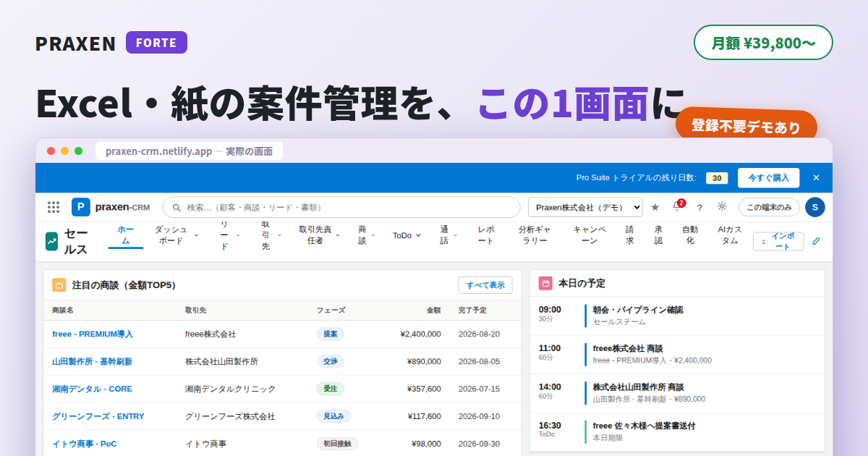Screen dimensions: 868x456
Task: Focus the 検索 search input field
Action: click(341, 207)
